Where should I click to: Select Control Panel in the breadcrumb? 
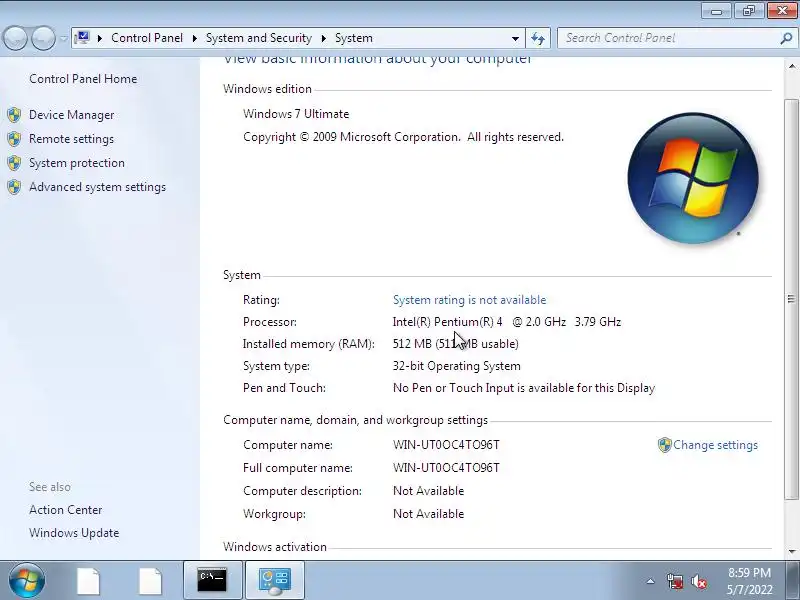147,38
